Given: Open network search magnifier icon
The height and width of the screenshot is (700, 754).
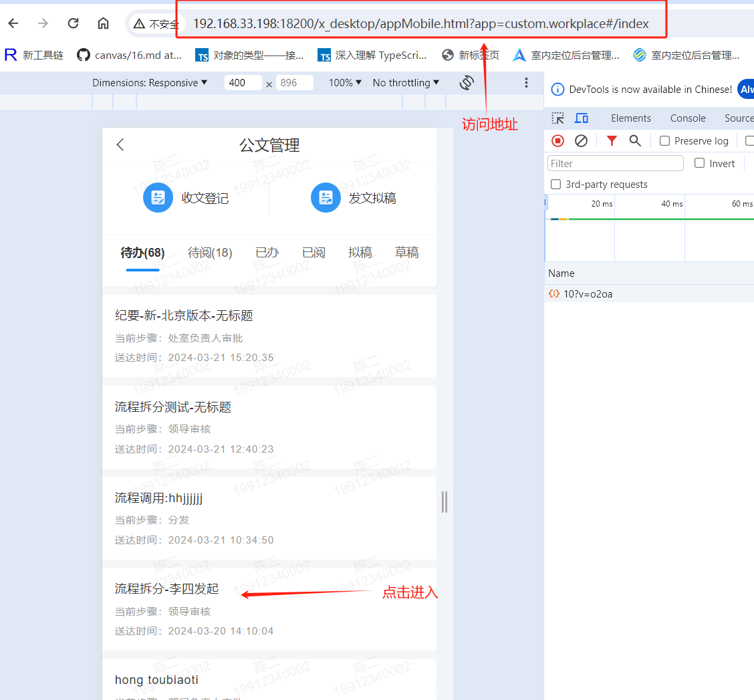Looking at the screenshot, I should (635, 140).
